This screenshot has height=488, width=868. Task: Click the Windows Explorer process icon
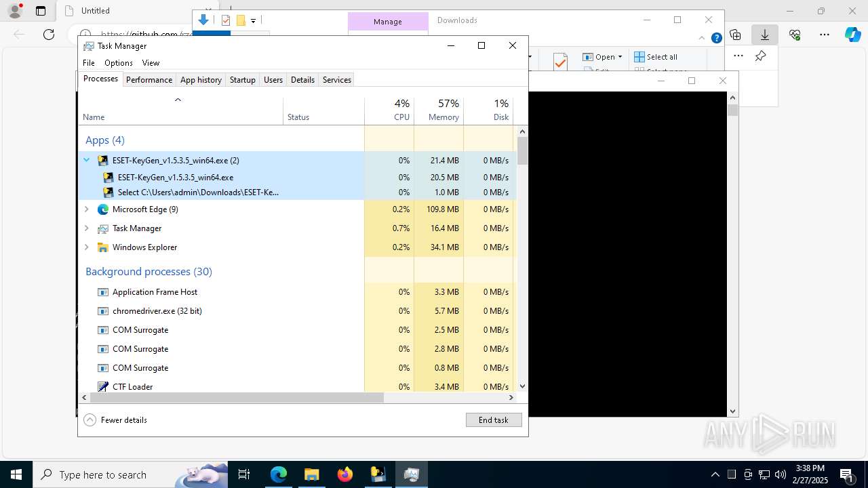pos(103,247)
